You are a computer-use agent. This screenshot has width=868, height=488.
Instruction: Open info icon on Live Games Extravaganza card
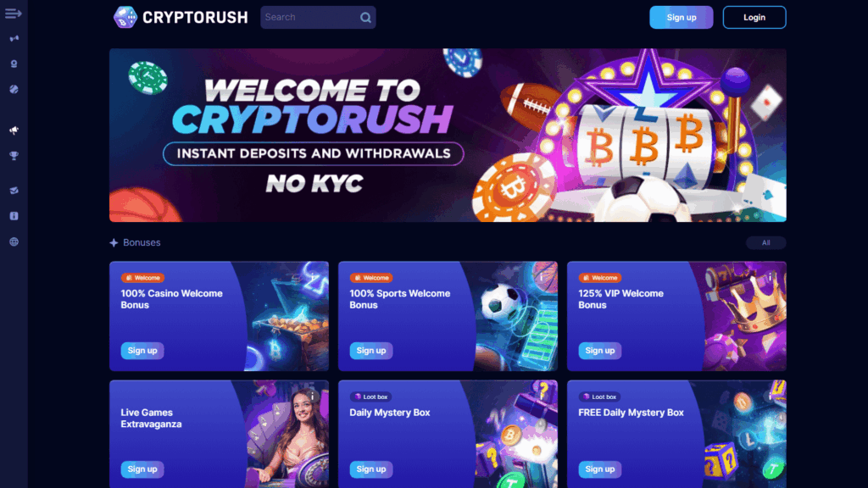(312, 396)
